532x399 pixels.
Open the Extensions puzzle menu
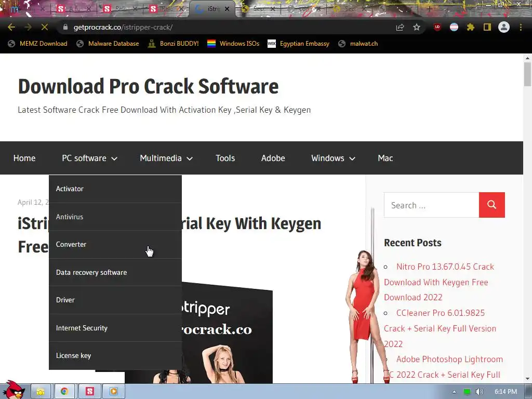pyautogui.click(x=471, y=27)
